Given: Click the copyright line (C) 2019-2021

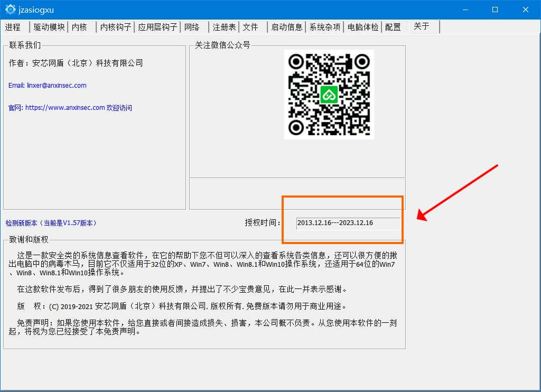Looking at the screenshot, I should click(x=182, y=306).
